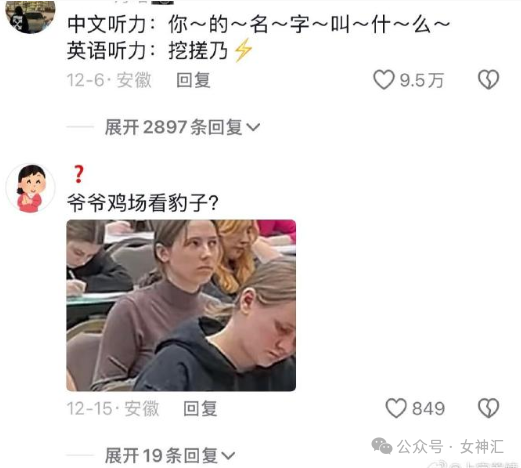This screenshot has width=521, height=468.
Task: Tap the lightning emoji after 挖搓乃
Action: pyautogui.click(x=243, y=50)
